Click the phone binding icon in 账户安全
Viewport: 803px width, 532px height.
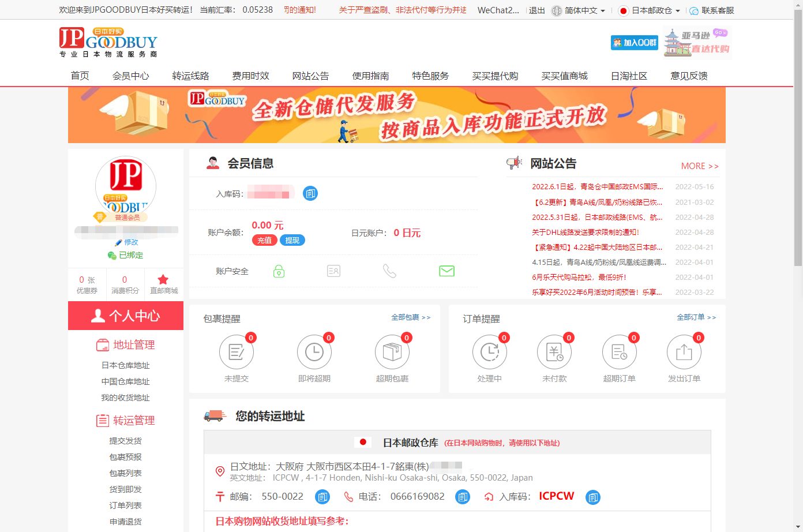tap(390, 271)
